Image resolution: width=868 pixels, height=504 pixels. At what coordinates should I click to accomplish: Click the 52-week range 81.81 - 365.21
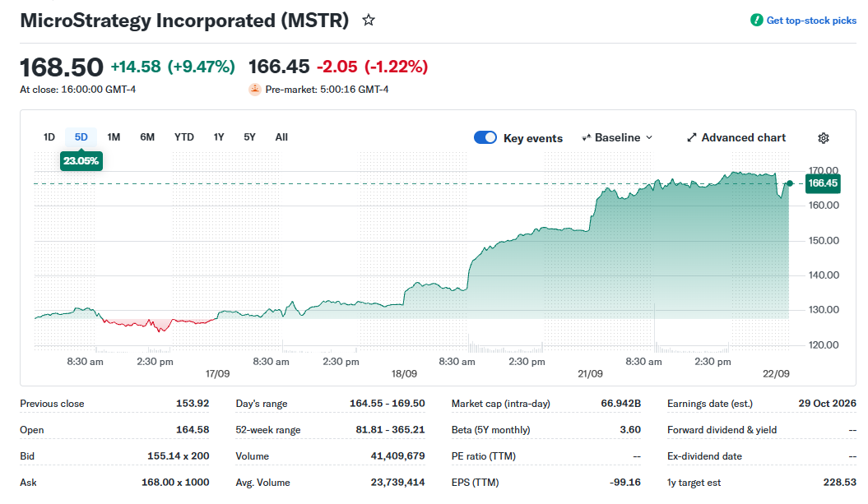(390, 430)
